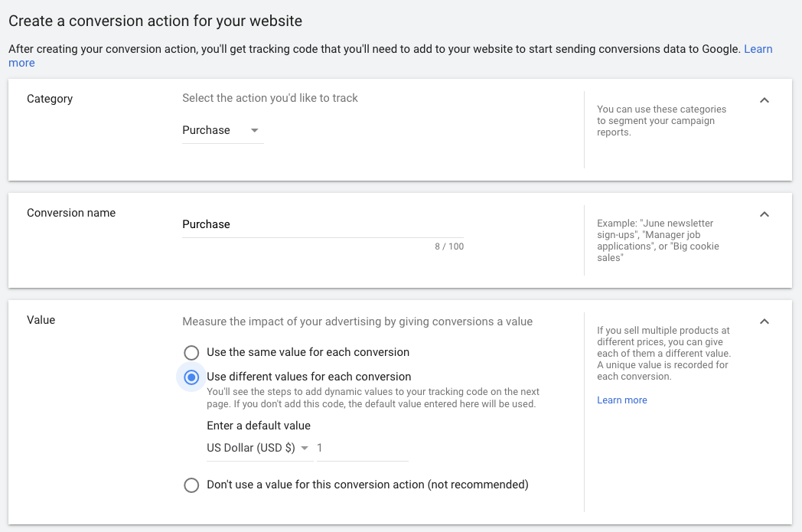Switch focus to the Conversion name section
The image size is (802, 532).
[70, 213]
